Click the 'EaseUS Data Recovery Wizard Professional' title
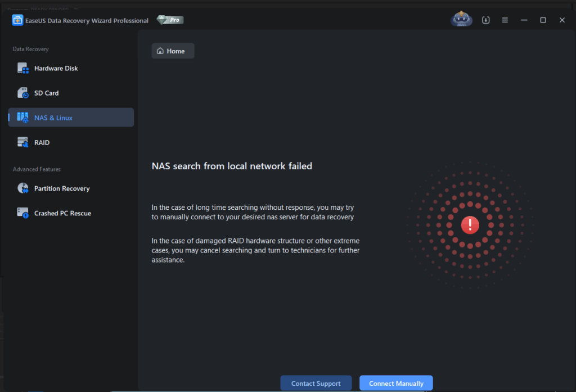Image resolution: width=576 pixels, height=392 pixels. pos(87,21)
